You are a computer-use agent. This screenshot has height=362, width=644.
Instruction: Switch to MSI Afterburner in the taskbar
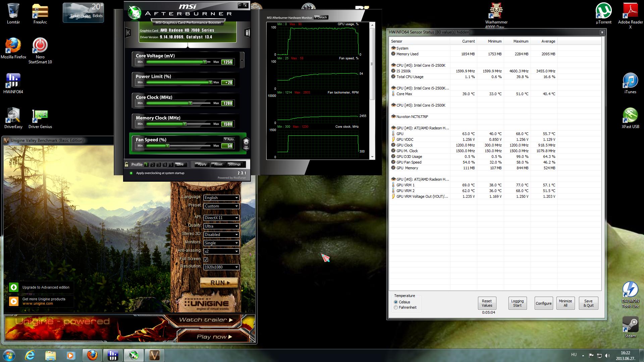pyautogui.click(x=134, y=355)
